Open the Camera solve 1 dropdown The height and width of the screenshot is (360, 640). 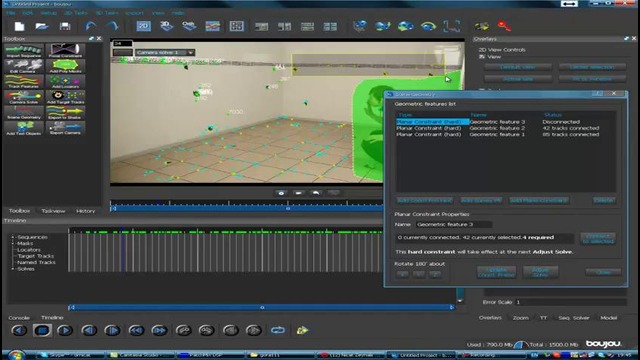(191, 53)
